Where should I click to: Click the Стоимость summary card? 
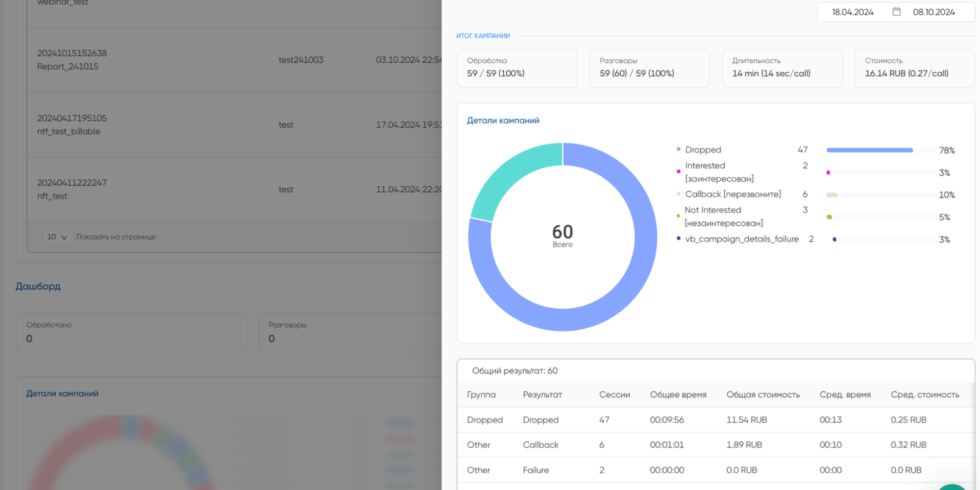[914, 68]
